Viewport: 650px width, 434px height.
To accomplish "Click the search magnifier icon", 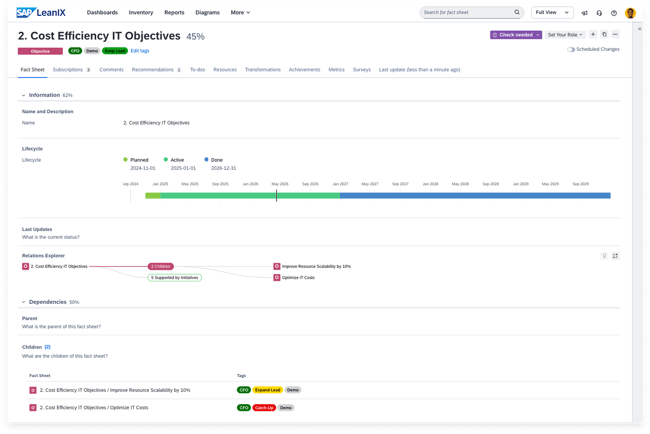I will point(517,12).
